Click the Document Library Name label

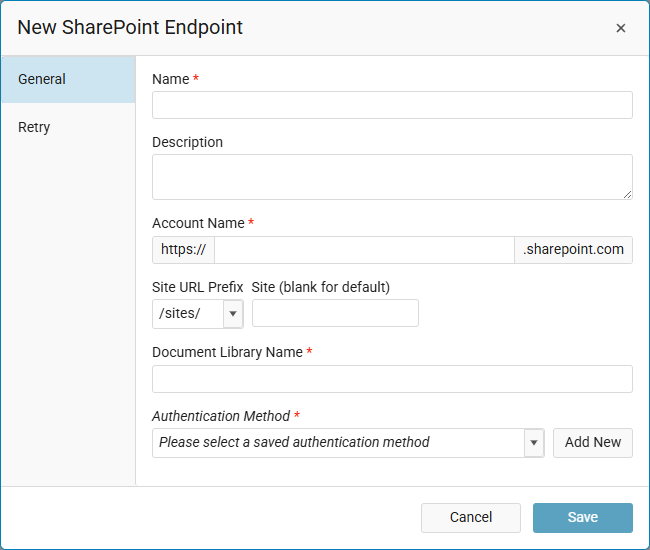pos(228,352)
